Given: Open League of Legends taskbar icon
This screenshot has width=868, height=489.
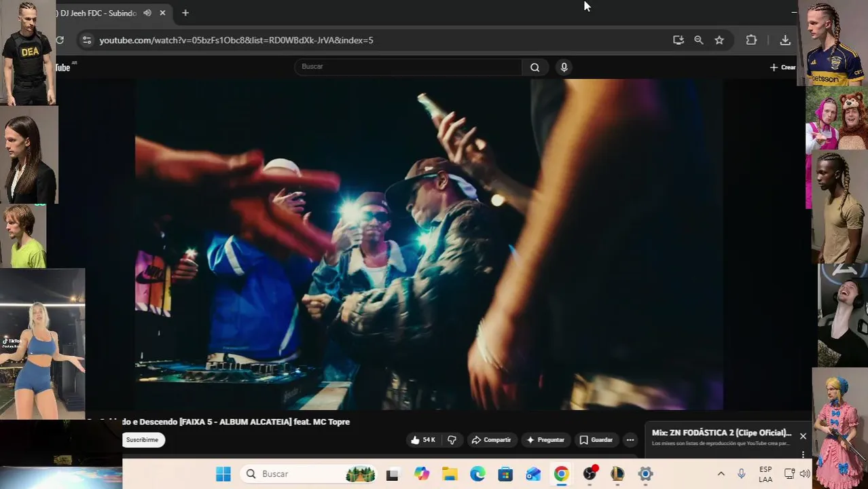Looking at the screenshot, I should coord(617,474).
